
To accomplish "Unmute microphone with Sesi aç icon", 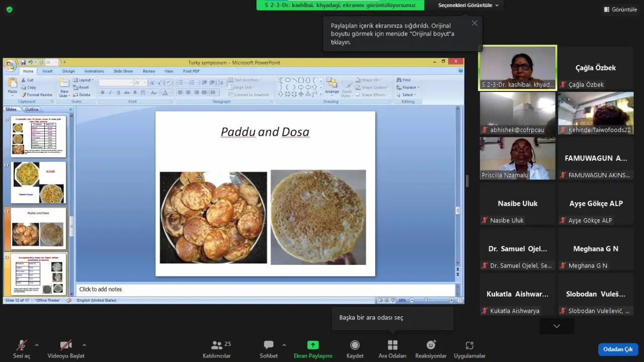I will (x=21, y=345).
